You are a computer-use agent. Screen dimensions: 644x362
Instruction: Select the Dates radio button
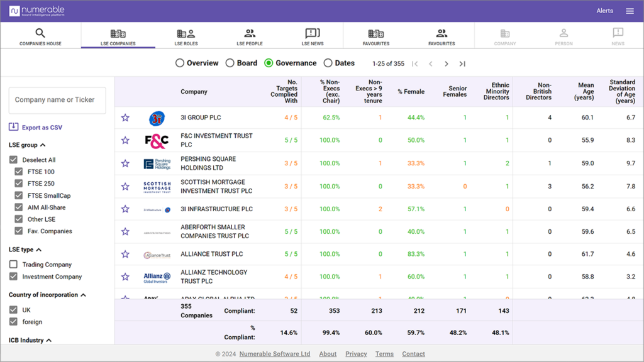tap(328, 63)
